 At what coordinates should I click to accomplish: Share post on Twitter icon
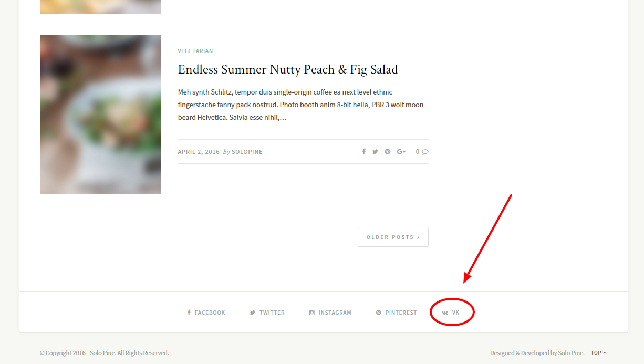375,152
